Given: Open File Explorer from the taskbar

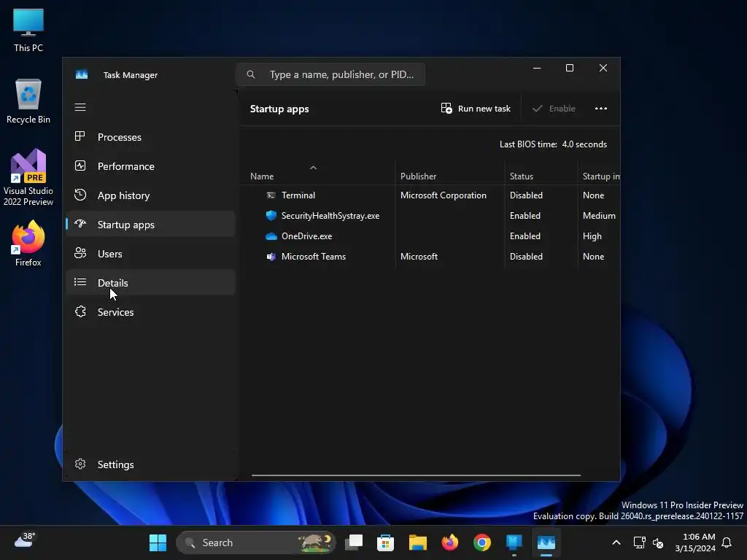Looking at the screenshot, I should point(418,542).
